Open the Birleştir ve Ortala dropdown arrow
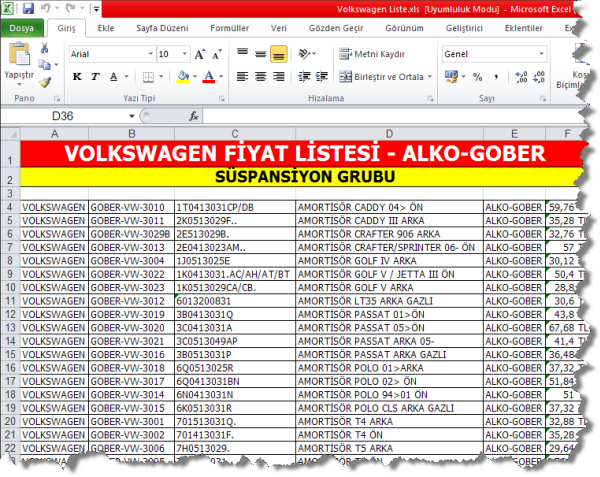Screen dimensions: 600x477 (x=430, y=77)
